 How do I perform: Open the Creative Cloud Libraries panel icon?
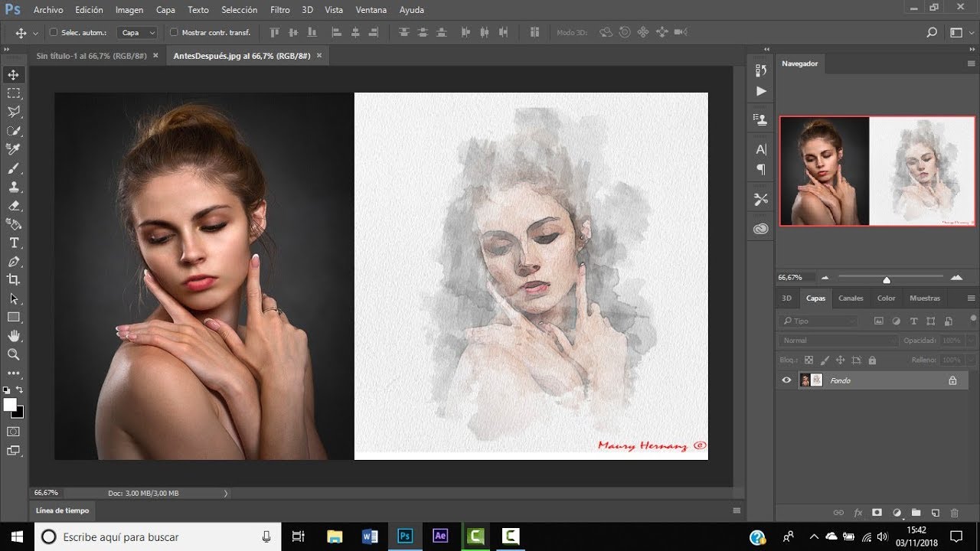(x=760, y=229)
